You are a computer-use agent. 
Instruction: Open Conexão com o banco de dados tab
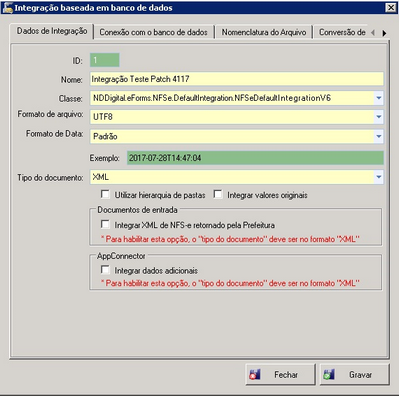[153, 32]
